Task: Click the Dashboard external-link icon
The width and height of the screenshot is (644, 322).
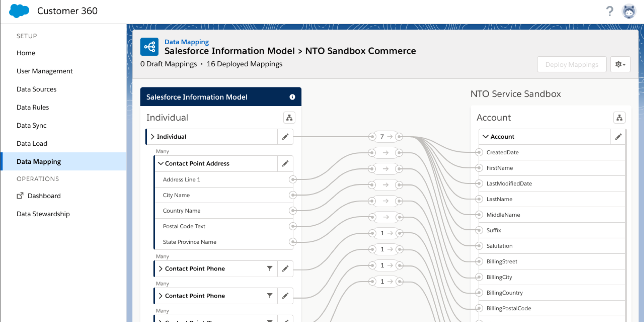Action: [x=20, y=196]
